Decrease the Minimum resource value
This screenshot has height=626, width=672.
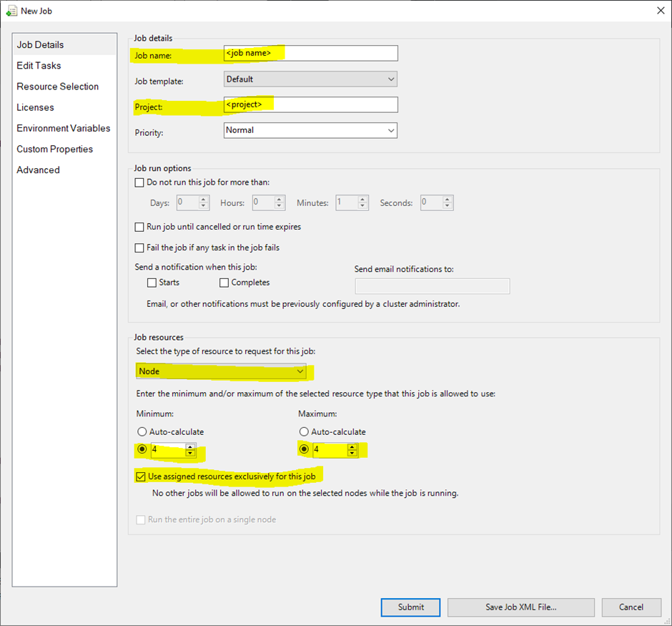[x=190, y=453]
